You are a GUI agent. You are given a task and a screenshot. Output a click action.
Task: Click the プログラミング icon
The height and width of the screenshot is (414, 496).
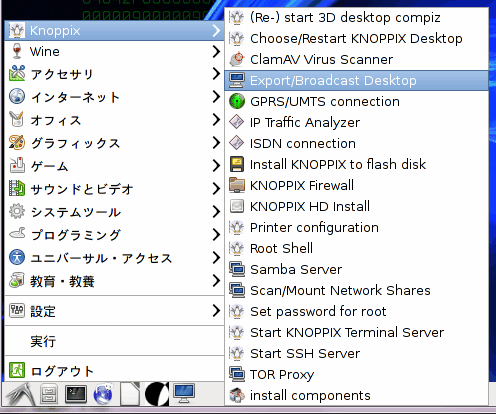tap(17, 233)
